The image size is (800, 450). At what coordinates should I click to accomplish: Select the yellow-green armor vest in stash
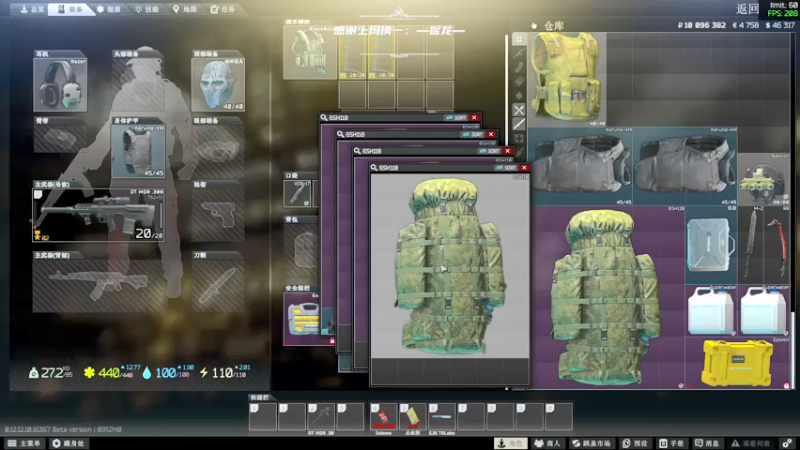pos(567,80)
